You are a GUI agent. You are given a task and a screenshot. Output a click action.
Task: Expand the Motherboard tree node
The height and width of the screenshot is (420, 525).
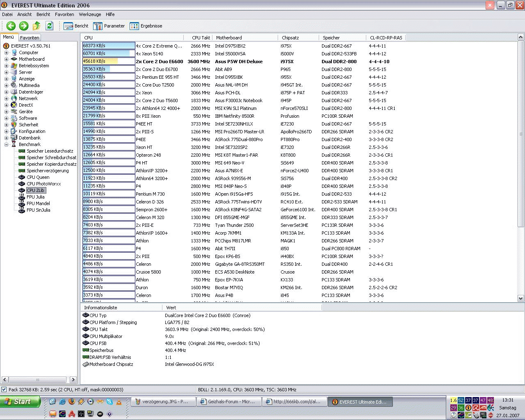click(6, 59)
